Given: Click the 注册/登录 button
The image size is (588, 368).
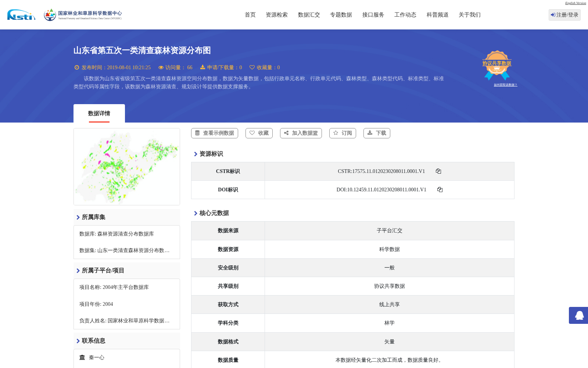Looking at the screenshot, I should coord(564,15).
